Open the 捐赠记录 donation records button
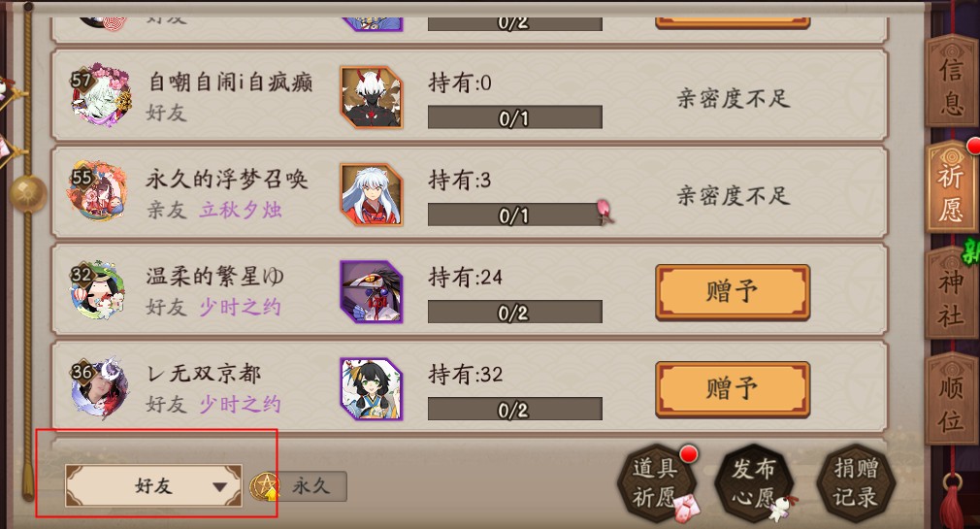 [856, 483]
